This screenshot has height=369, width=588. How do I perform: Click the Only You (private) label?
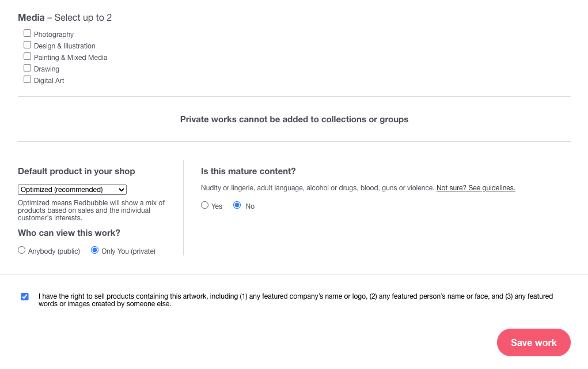coord(128,251)
